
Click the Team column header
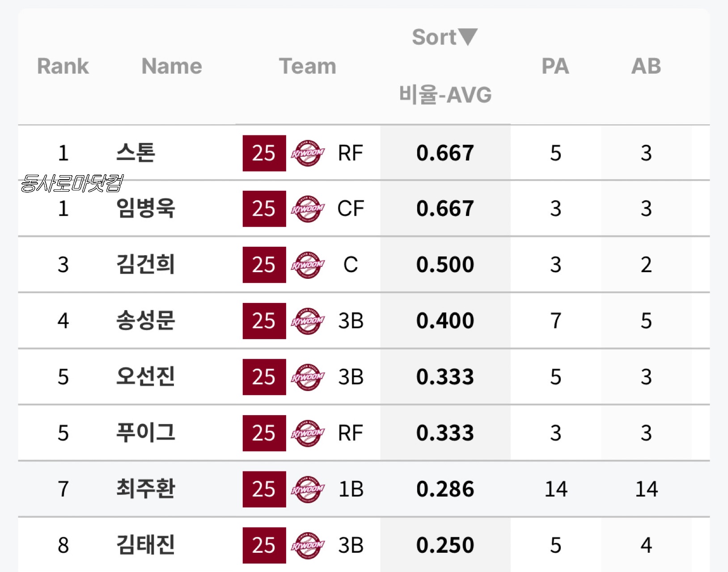pos(308,66)
